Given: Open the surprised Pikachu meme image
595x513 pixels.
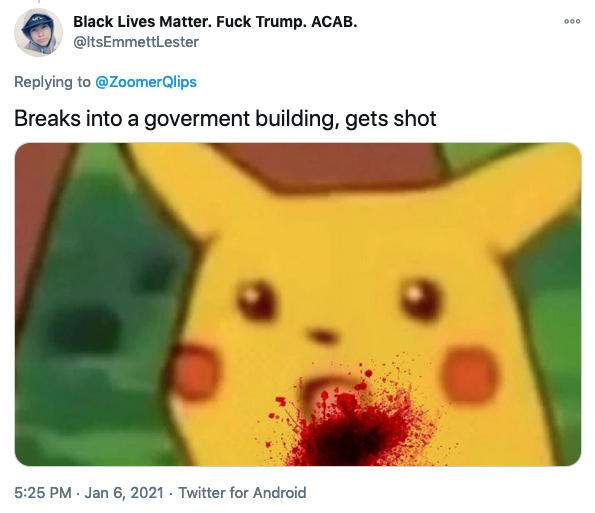Looking at the screenshot, I should click(x=298, y=304).
